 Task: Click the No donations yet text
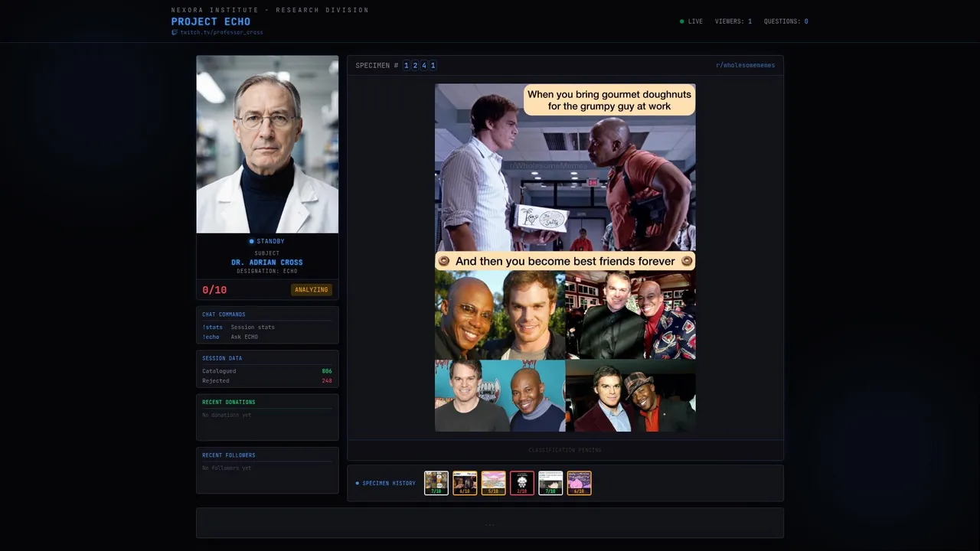(227, 415)
